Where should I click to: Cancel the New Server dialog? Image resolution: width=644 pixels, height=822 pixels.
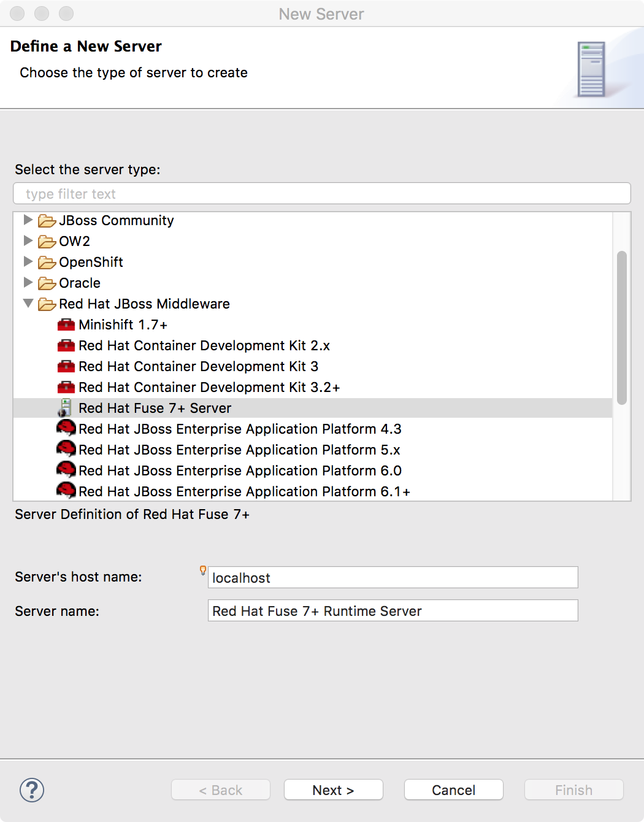click(x=453, y=790)
